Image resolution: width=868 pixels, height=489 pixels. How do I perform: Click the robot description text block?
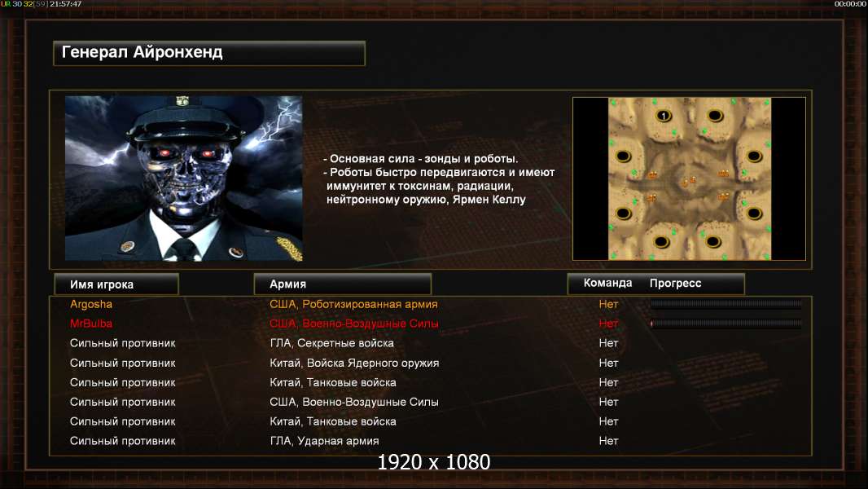click(x=438, y=178)
